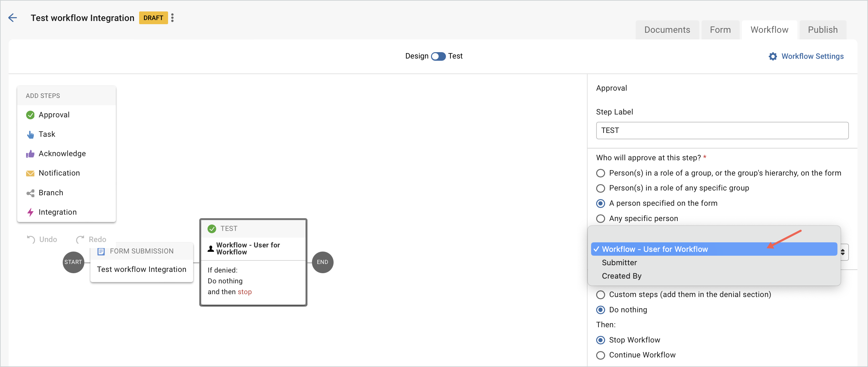The height and width of the screenshot is (367, 868).
Task: Select the Approval step icon
Action: pos(30,115)
